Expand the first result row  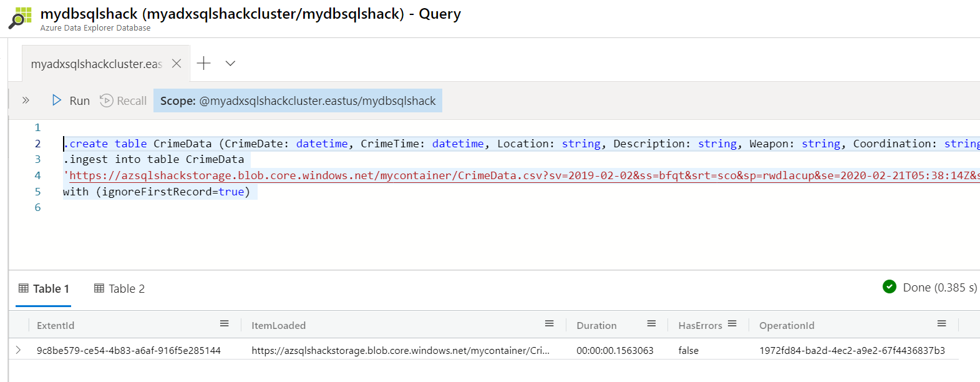pyautogui.click(x=18, y=350)
